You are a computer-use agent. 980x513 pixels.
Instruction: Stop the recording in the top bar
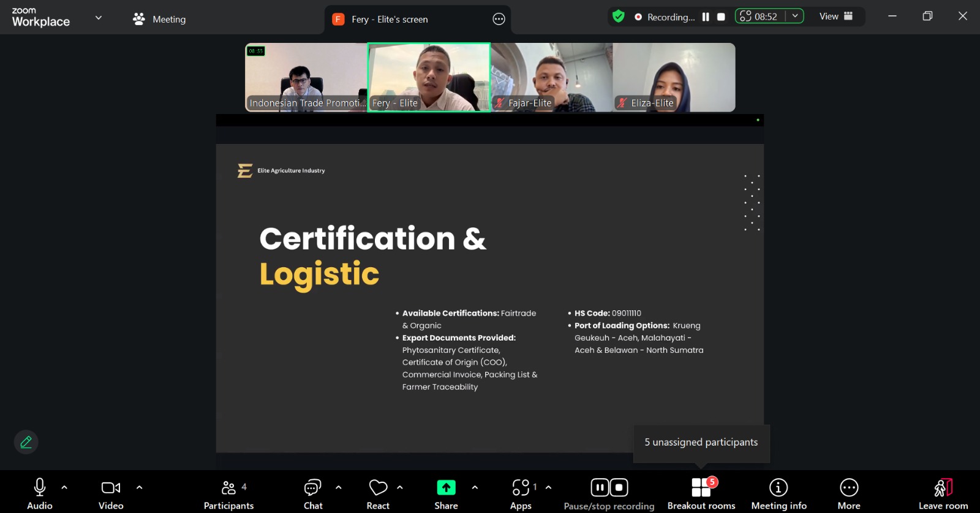click(721, 17)
